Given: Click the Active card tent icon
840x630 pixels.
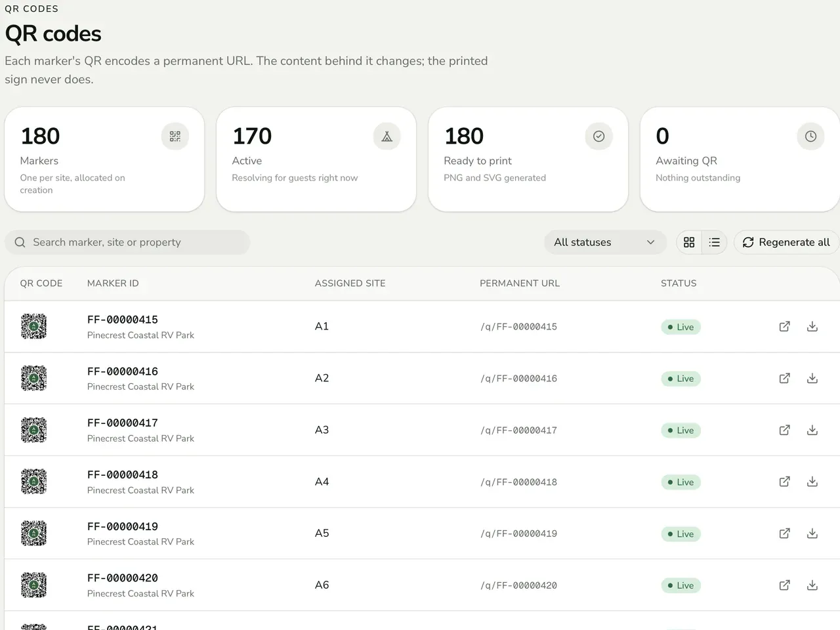Looking at the screenshot, I should point(387,136).
